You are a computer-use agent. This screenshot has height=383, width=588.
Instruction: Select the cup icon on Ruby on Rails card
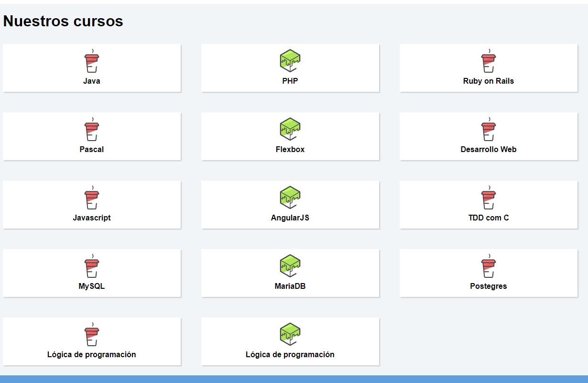pyautogui.click(x=488, y=62)
